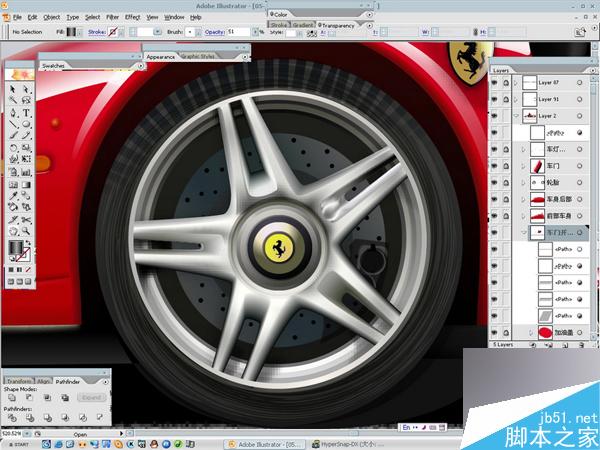The height and width of the screenshot is (450, 600).
Task: Click the Fill swatch in control bar
Action: pos(71,32)
